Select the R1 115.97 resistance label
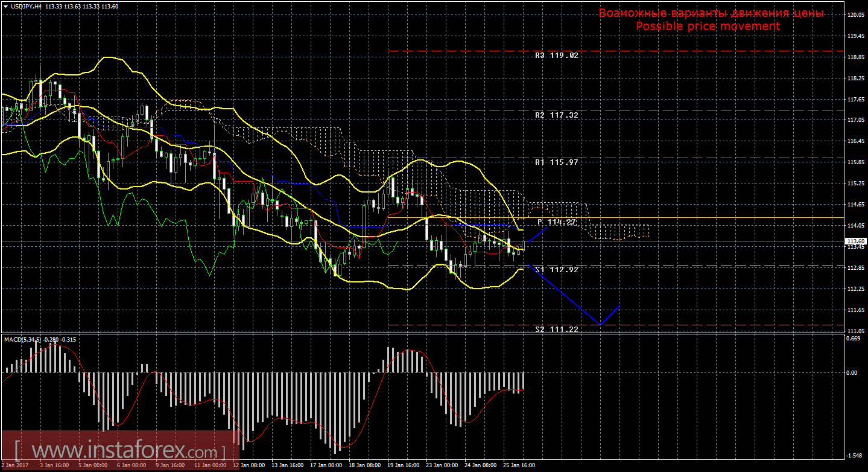The image size is (868, 472). [x=556, y=162]
